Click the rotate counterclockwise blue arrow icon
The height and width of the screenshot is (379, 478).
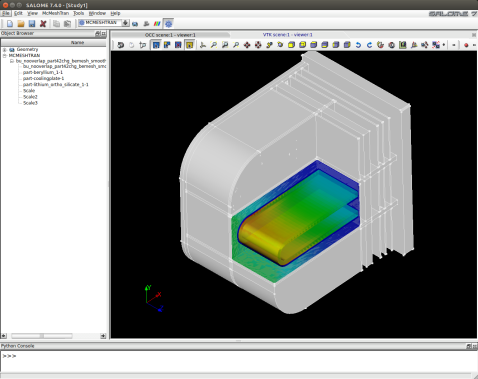pos(358,45)
